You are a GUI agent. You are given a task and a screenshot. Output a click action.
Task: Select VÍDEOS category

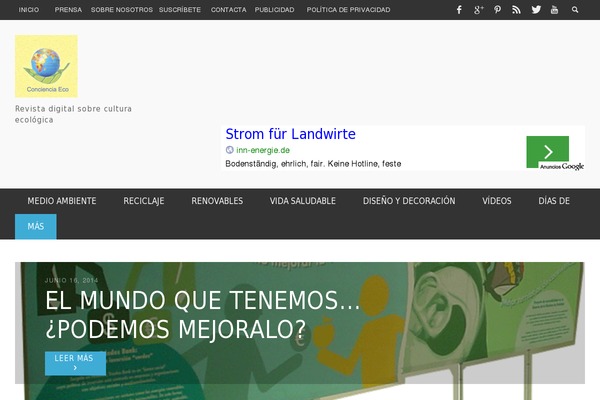(497, 201)
